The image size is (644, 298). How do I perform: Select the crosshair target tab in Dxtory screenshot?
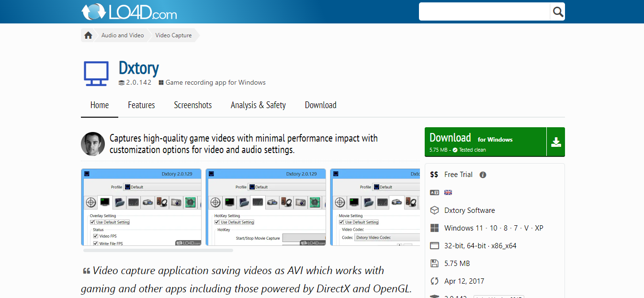point(91,202)
